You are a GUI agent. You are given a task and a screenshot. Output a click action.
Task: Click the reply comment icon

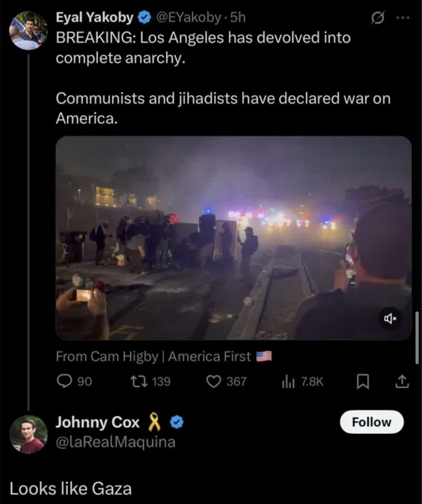click(x=65, y=381)
